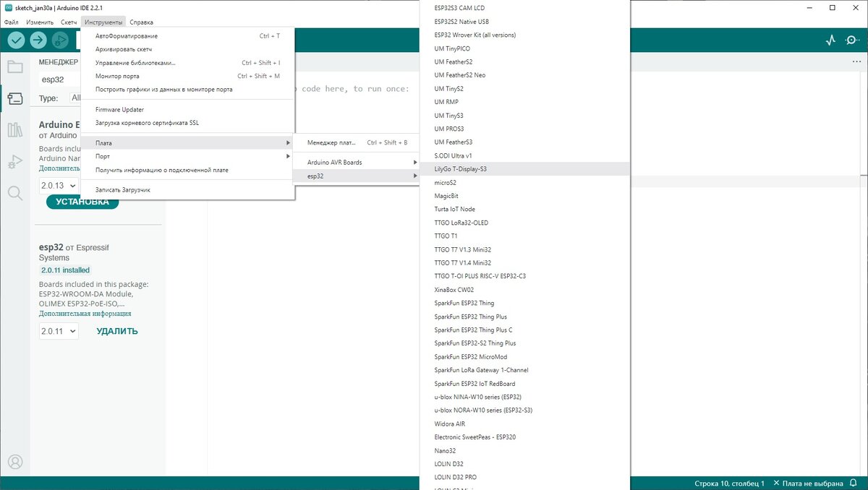This screenshot has width=868, height=490.
Task: Open the Type filter dropdown
Action: [x=75, y=98]
